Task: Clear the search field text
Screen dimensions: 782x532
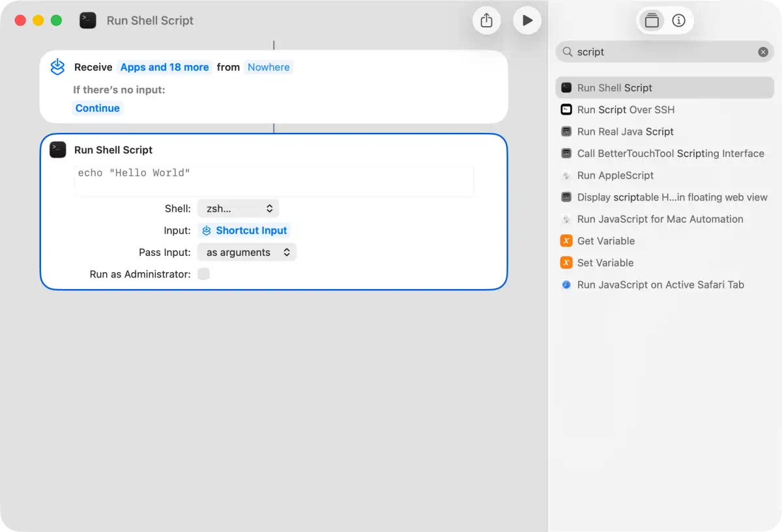Action: [x=762, y=52]
